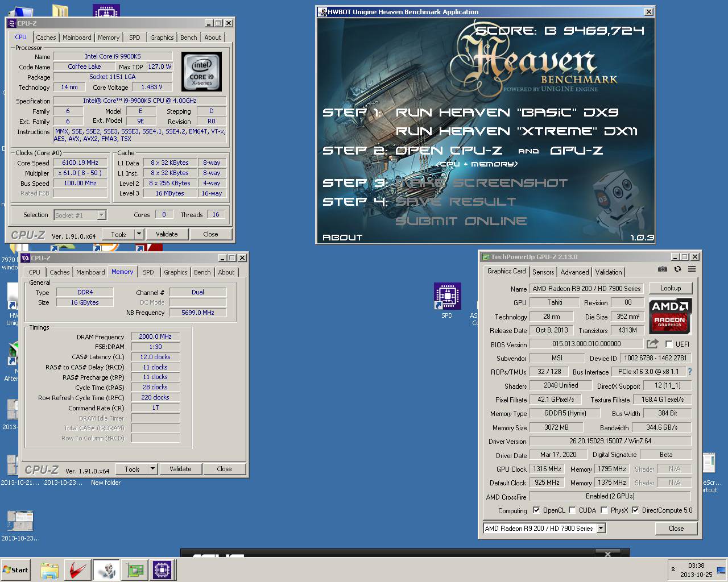The image size is (728, 582).
Task: Click the GPU-Z Lookup button
Action: tap(671, 288)
